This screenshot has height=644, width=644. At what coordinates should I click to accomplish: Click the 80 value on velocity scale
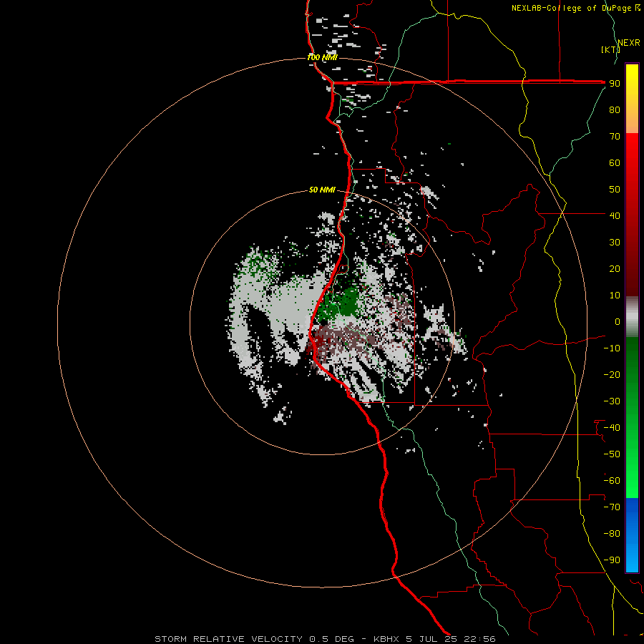pos(615,109)
